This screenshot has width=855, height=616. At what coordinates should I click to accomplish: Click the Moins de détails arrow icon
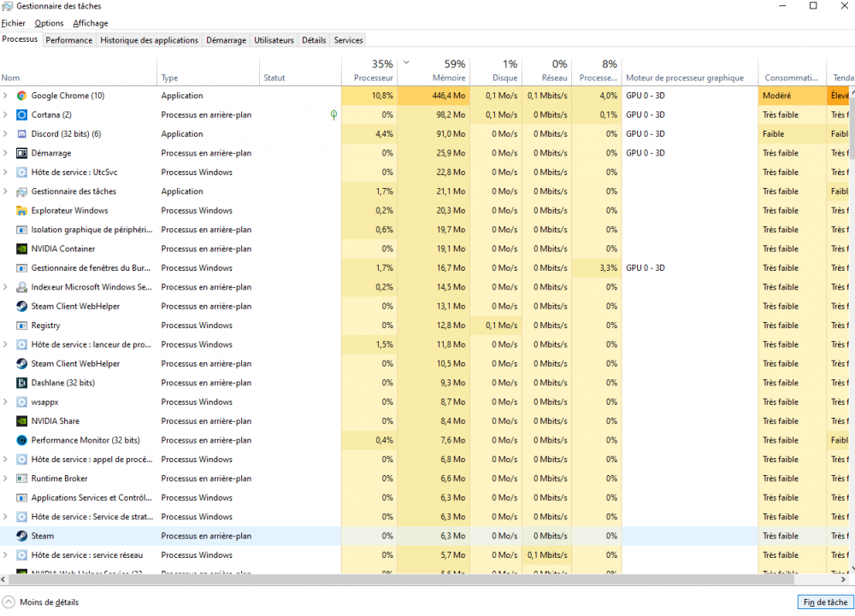pyautogui.click(x=9, y=601)
